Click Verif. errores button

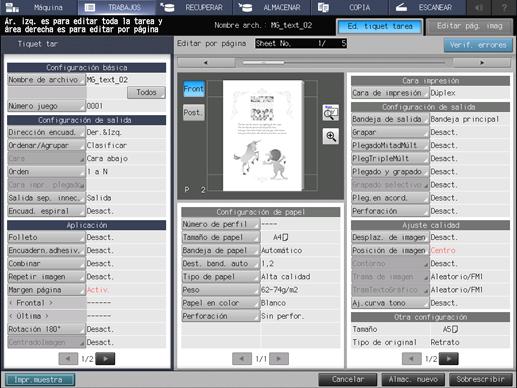point(478,45)
